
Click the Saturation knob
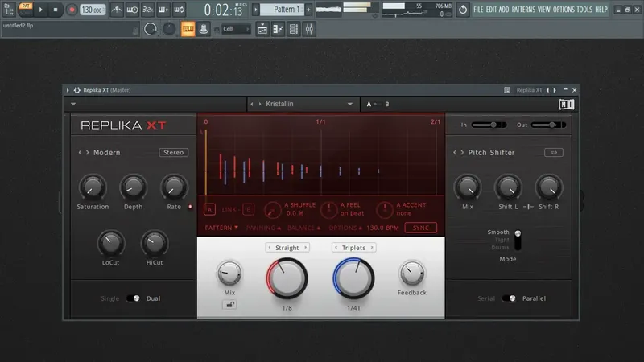point(93,187)
